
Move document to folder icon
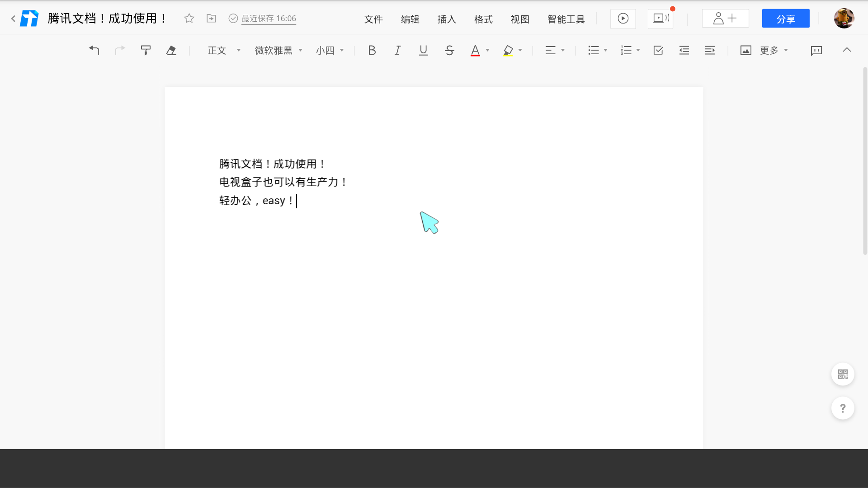pos(211,19)
